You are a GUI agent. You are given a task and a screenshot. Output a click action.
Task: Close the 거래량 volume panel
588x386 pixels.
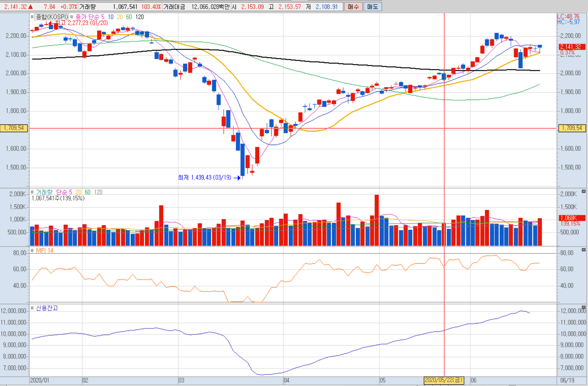coord(583,191)
